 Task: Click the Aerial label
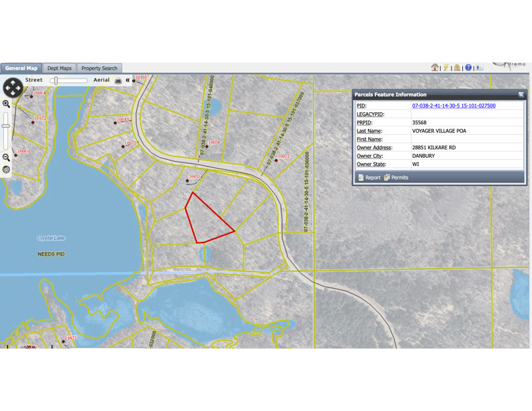click(x=101, y=80)
